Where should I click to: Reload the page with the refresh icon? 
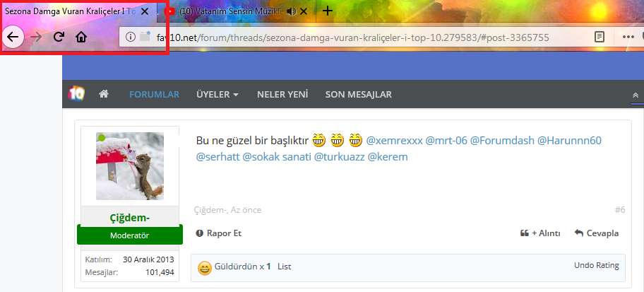tap(59, 37)
